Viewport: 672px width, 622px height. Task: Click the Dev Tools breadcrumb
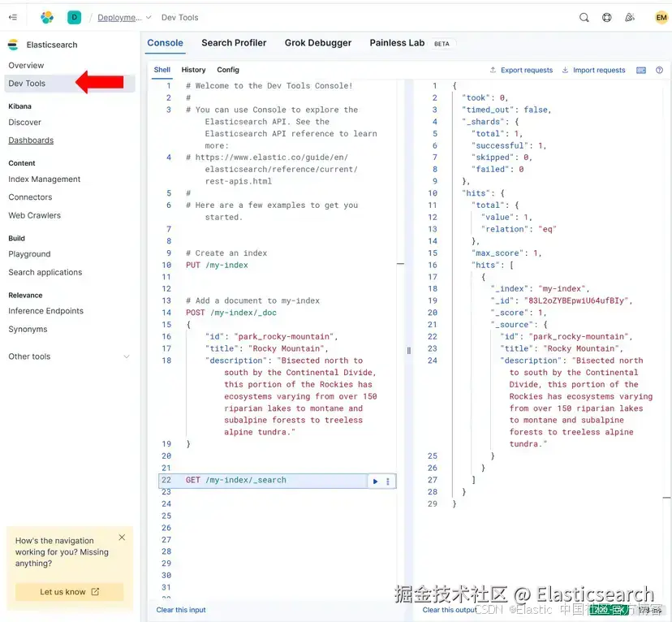click(x=179, y=18)
